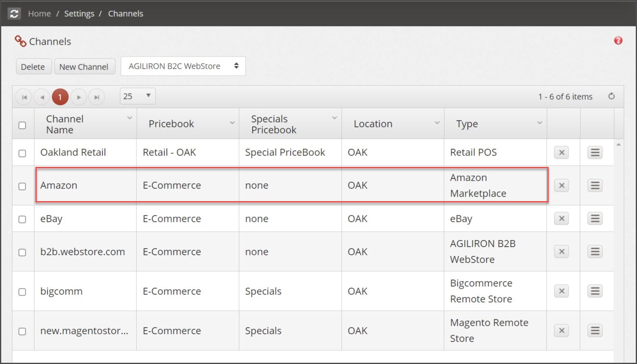Delete the new.magentostor... row with X
The width and height of the screenshot is (637, 364).
[x=561, y=331]
